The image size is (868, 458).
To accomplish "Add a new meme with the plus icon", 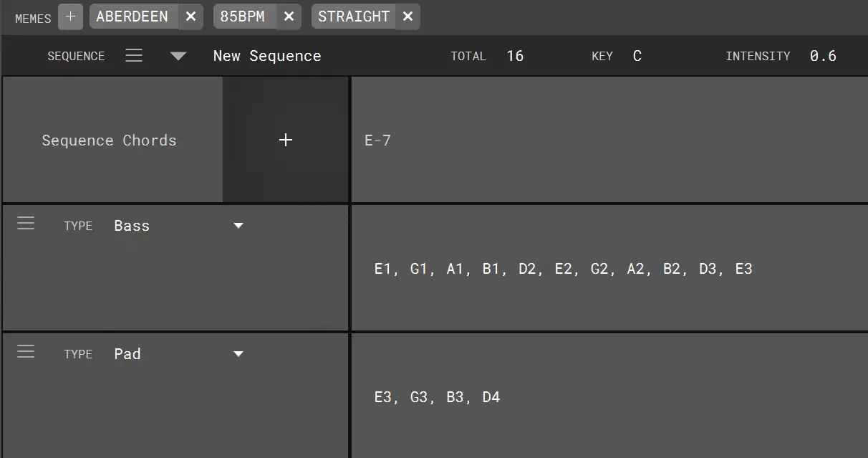I will click(70, 16).
